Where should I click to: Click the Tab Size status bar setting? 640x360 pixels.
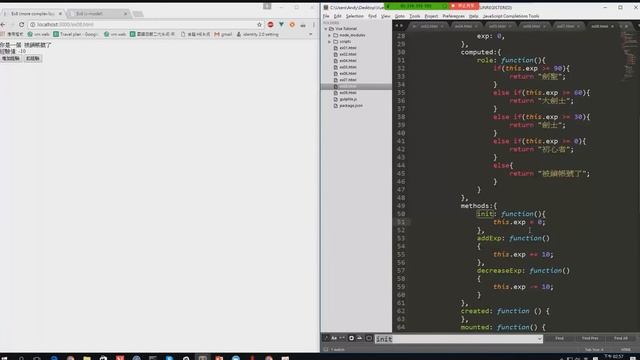(593, 350)
